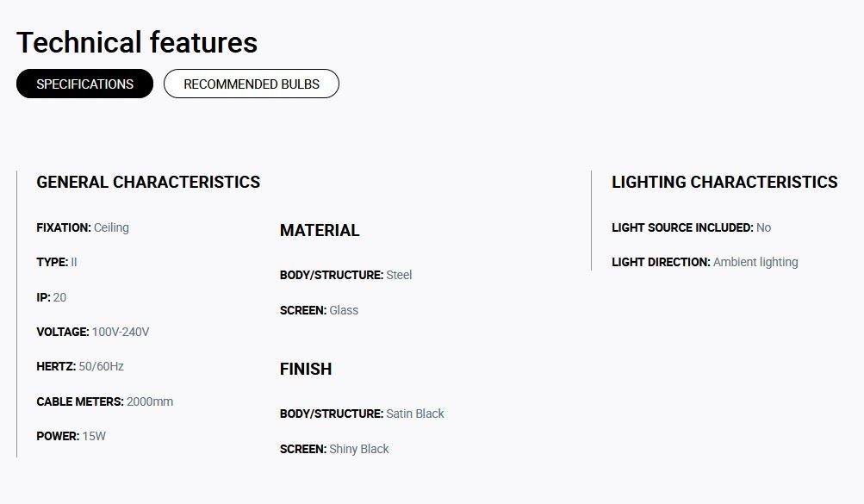
Task: Click the Hertz 50/60Hz line
Action: pos(80,366)
